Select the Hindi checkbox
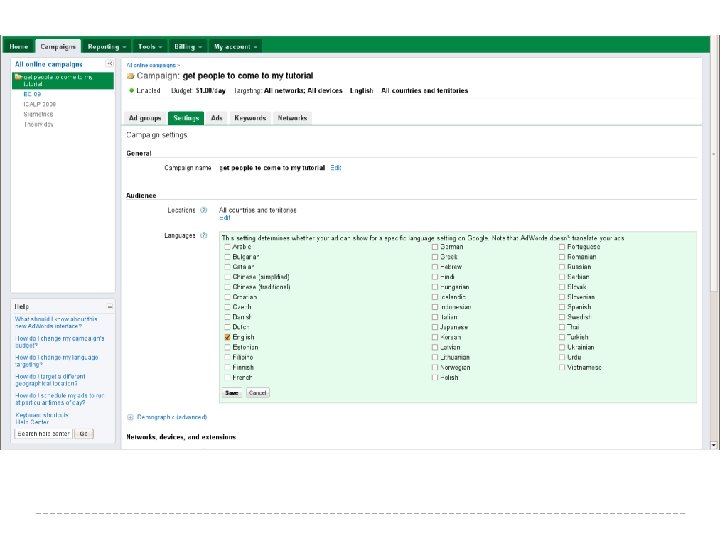 [435, 277]
